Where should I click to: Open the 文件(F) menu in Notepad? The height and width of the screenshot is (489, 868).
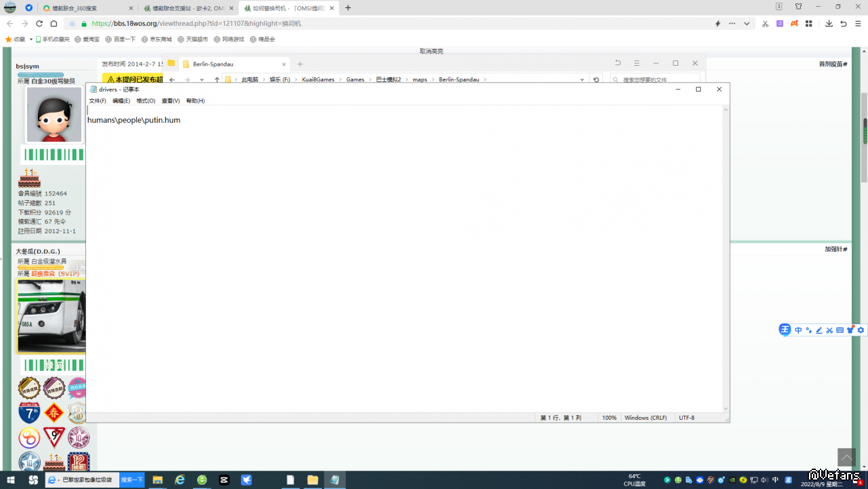[x=98, y=101]
